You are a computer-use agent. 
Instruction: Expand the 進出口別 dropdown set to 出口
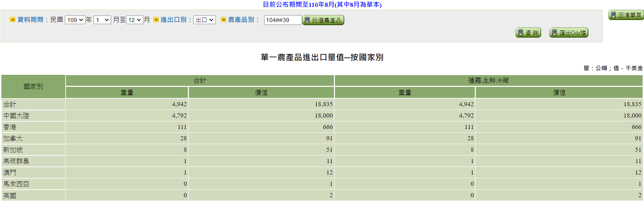[x=204, y=20]
